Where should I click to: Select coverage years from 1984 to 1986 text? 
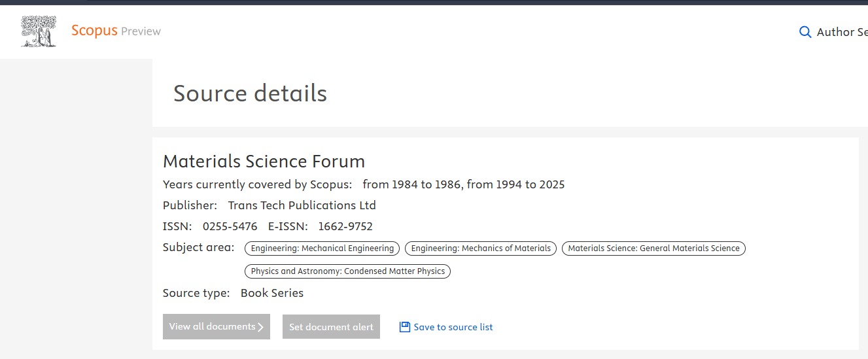[412, 184]
